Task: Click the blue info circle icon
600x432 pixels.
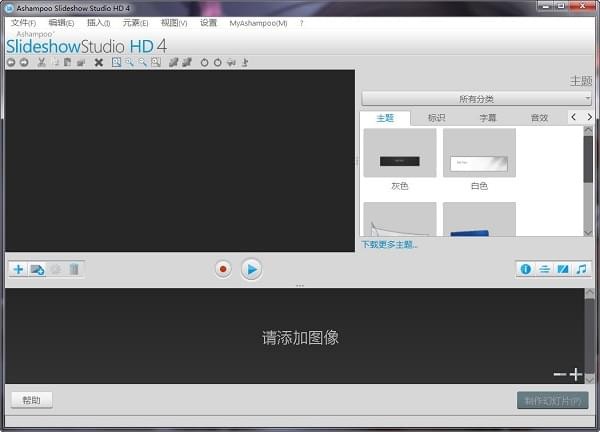Action: [x=526, y=269]
